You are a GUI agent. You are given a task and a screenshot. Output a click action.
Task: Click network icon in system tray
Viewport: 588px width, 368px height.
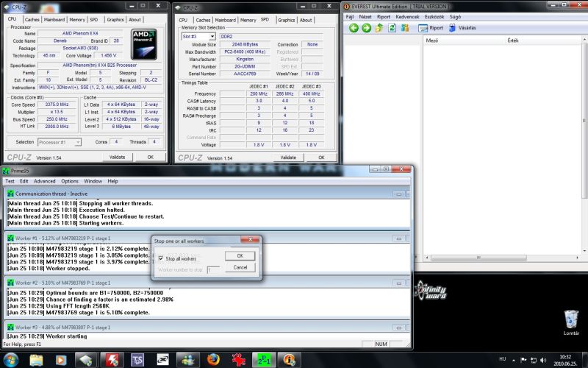534,360
